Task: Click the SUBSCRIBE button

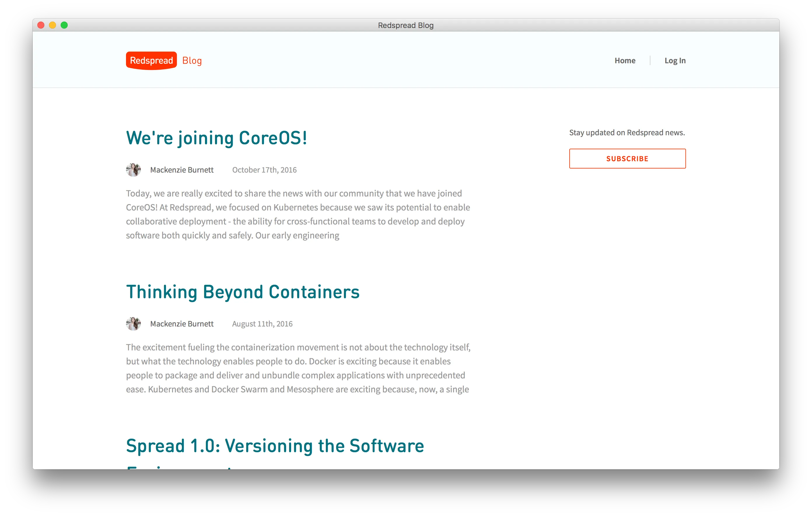Action: (627, 158)
